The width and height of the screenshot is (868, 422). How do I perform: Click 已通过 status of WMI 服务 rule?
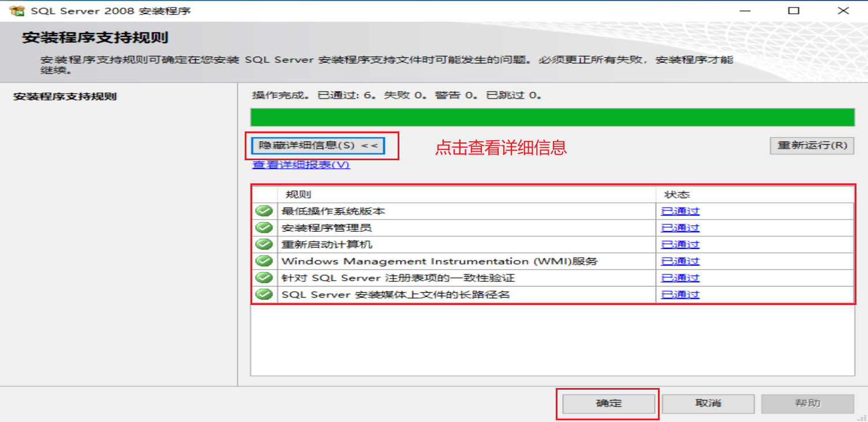[680, 261]
